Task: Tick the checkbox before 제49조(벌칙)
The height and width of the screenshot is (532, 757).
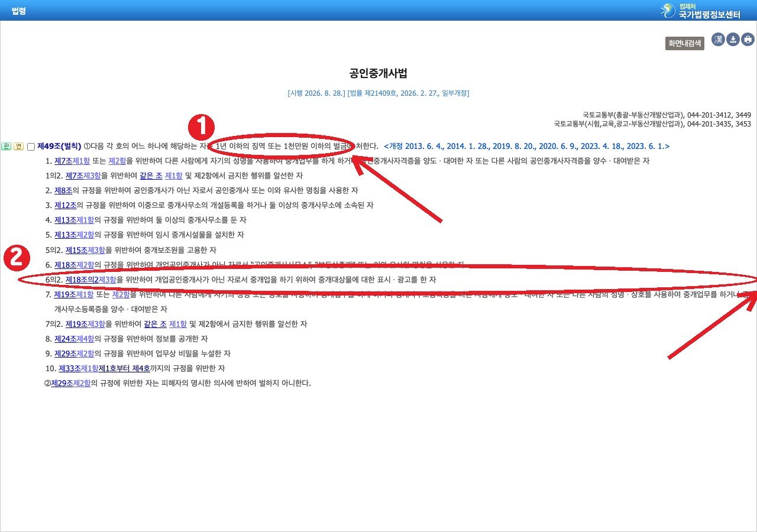Action: 31,147
